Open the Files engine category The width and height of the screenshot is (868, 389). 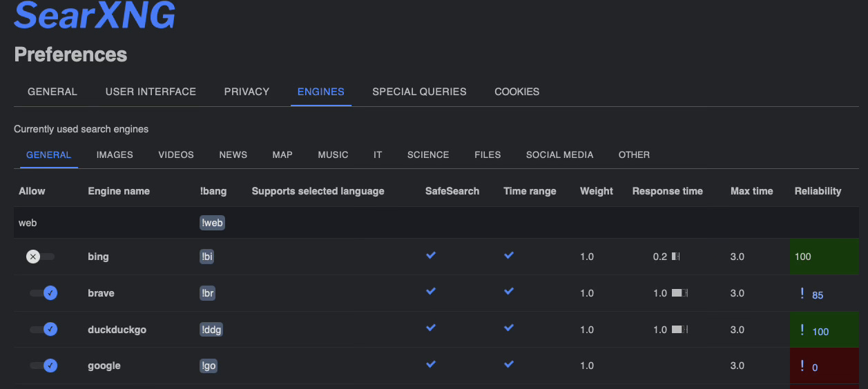coord(488,155)
